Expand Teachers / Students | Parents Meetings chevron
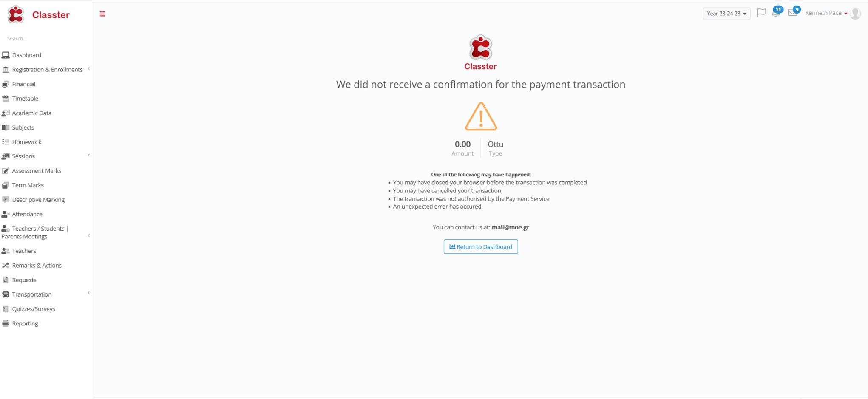Viewport: 868px width, 399px height. [x=89, y=235]
